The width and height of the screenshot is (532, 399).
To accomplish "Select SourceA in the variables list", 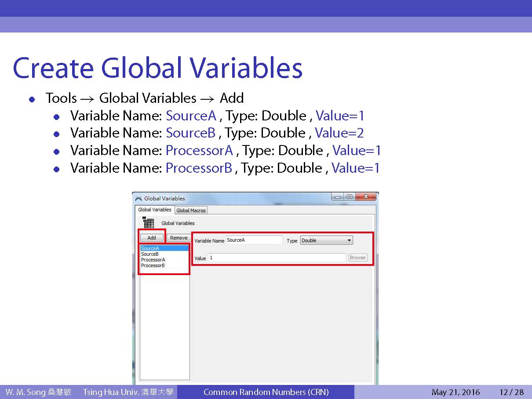I will 150,248.
